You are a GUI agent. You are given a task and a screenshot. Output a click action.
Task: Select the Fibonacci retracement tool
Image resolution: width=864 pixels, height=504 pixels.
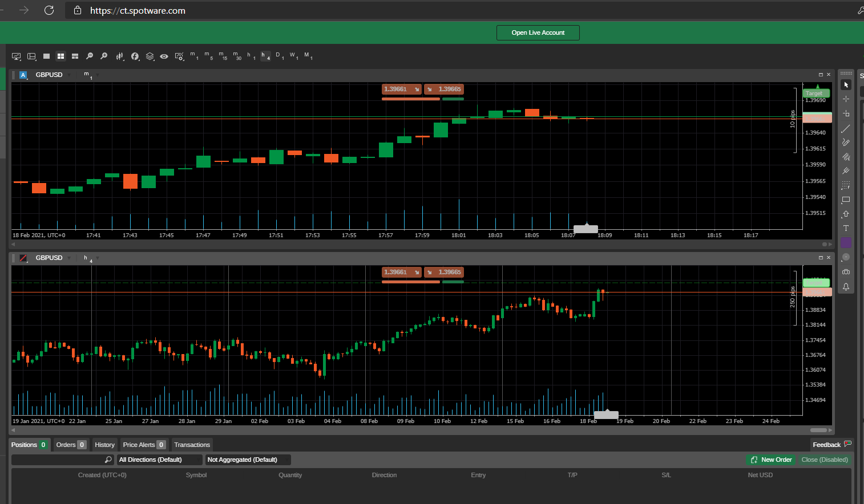point(846,185)
